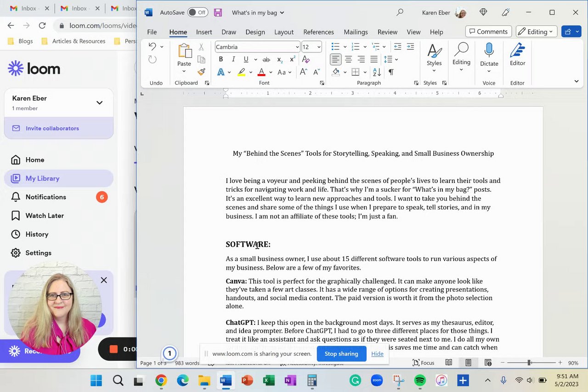The image size is (588, 392).
Task: Open the File menu
Action: click(x=152, y=32)
